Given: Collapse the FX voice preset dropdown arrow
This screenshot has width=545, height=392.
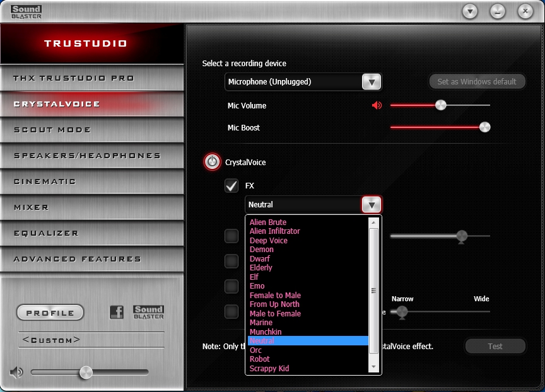Looking at the screenshot, I should 371,204.
